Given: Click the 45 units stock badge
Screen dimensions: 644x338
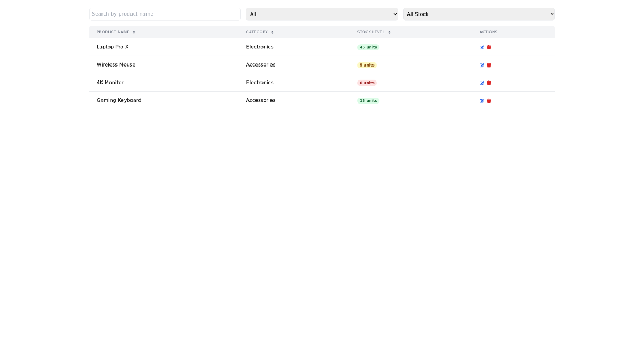Looking at the screenshot, I should (x=368, y=47).
